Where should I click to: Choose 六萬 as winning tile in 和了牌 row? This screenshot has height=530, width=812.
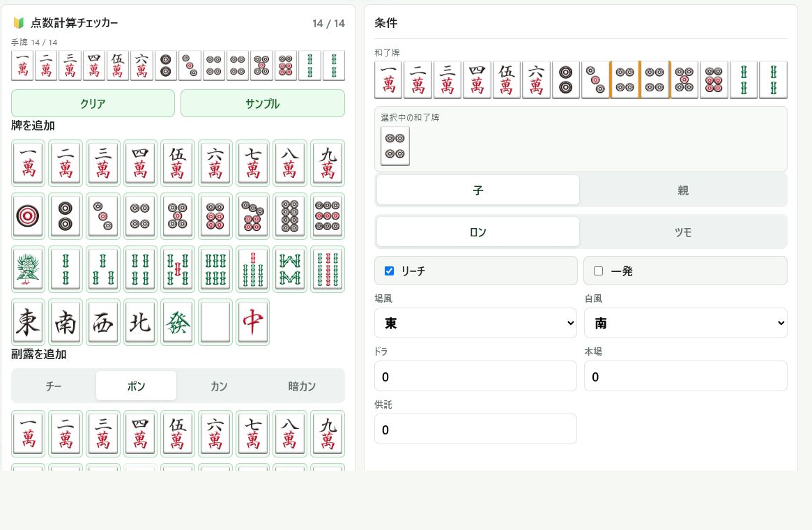point(536,79)
